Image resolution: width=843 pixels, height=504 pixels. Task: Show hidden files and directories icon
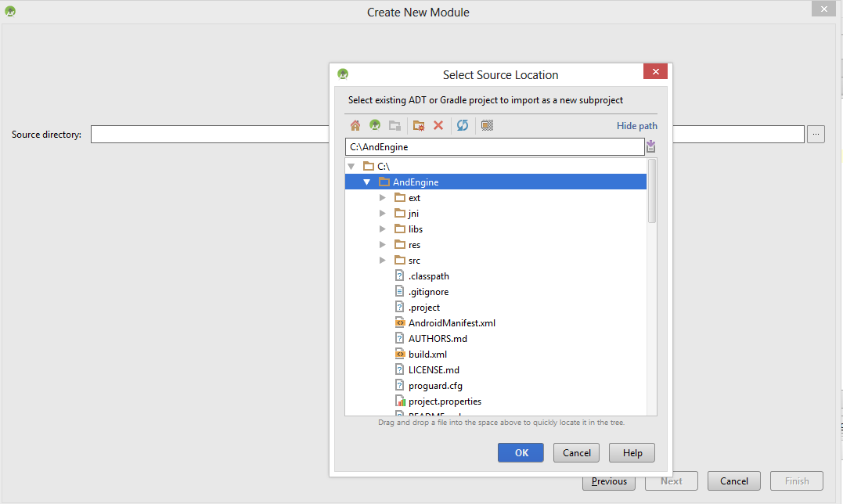point(487,125)
